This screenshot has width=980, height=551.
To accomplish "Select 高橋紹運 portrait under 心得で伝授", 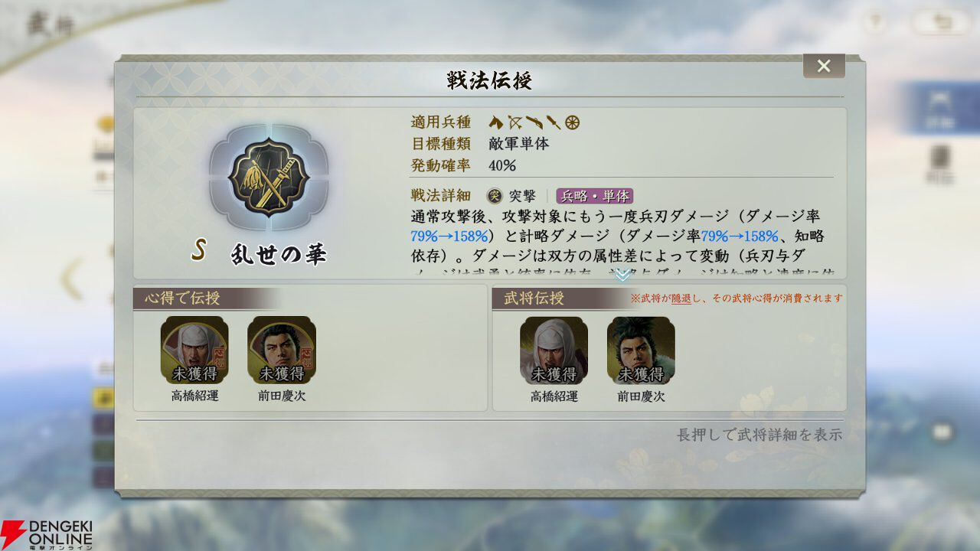I will coord(194,350).
